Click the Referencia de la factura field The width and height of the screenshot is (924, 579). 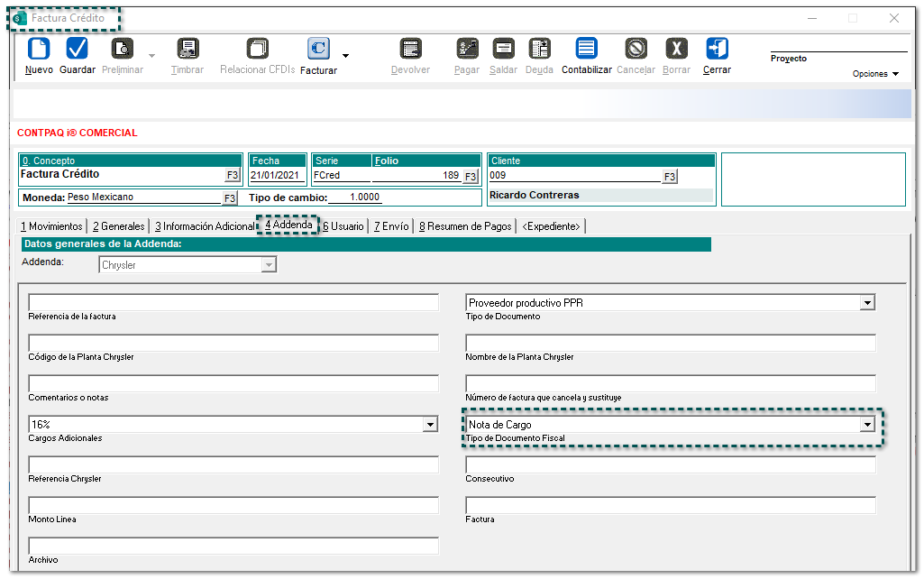coord(233,303)
